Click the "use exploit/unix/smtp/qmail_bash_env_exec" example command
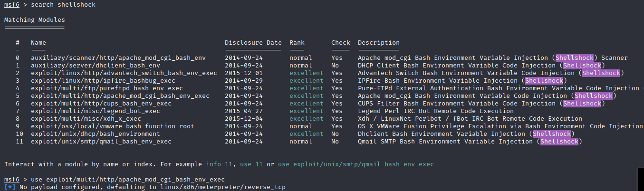Image resolution: width=644 pixels, height=191 pixels. tap(356, 164)
